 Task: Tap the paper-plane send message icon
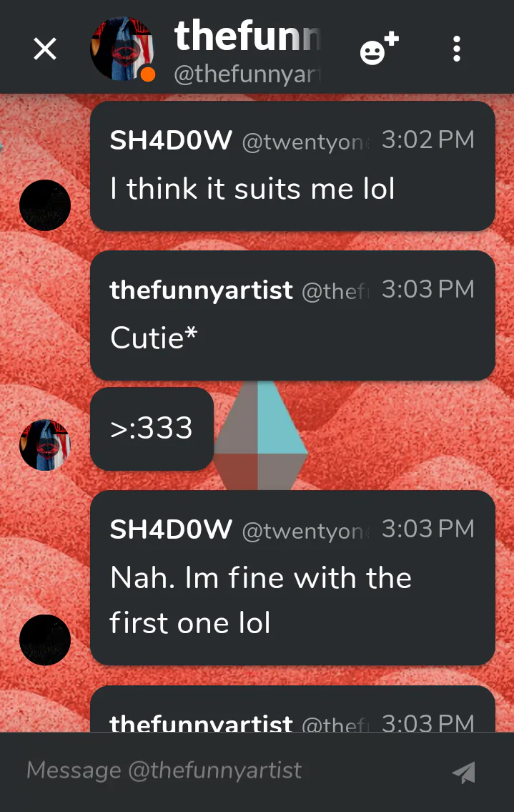click(x=464, y=772)
